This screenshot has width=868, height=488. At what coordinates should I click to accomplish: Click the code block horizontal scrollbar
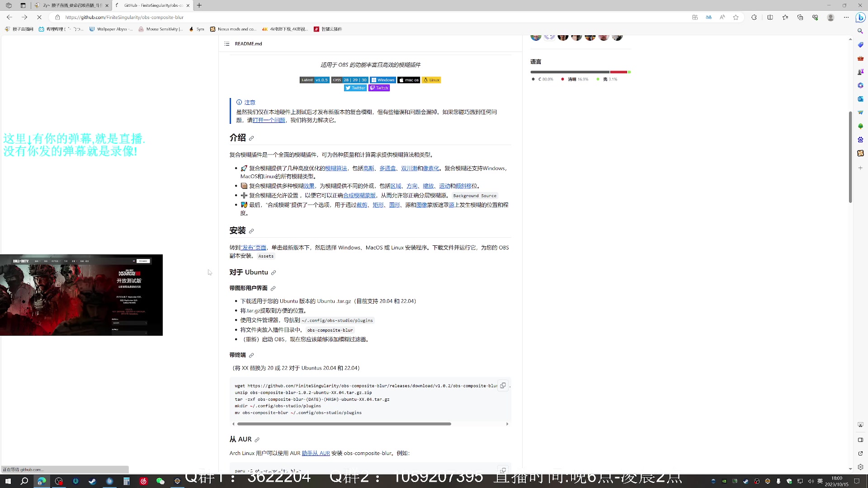tap(344, 424)
